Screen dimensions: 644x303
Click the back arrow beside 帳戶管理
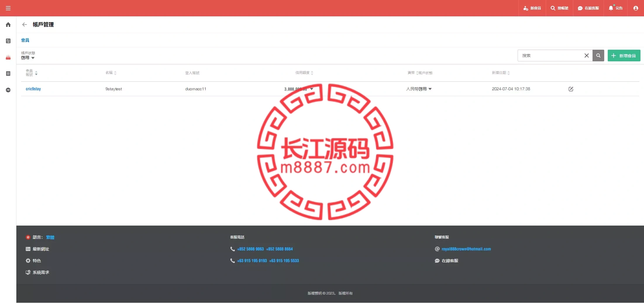coord(25,25)
